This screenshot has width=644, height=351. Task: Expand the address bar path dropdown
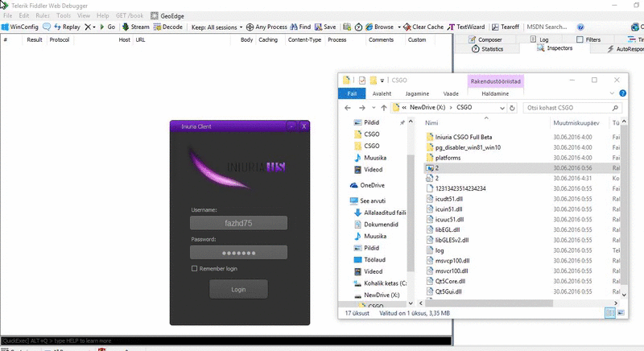click(502, 108)
